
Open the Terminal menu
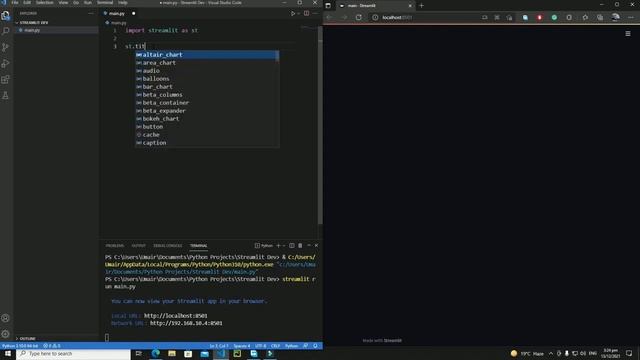[x=105, y=2]
